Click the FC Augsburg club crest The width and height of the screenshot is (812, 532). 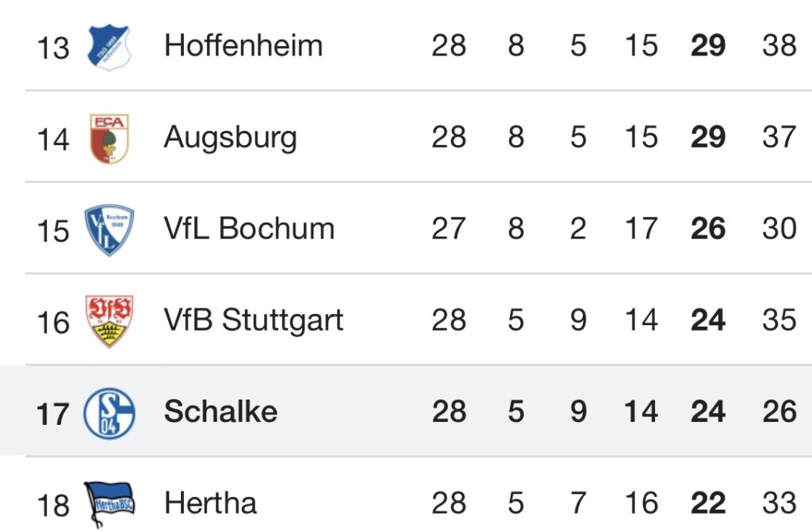pyautogui.click(x=109, y=138)
